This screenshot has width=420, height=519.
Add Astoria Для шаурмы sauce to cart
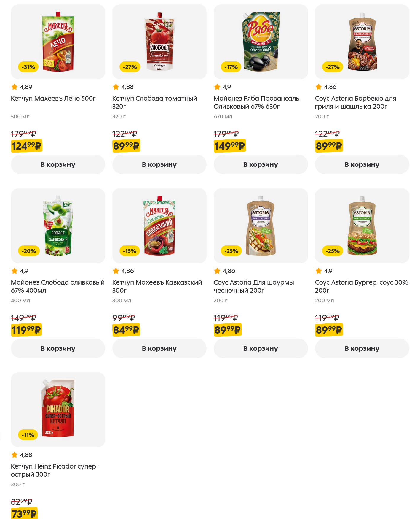coord(261,348)
